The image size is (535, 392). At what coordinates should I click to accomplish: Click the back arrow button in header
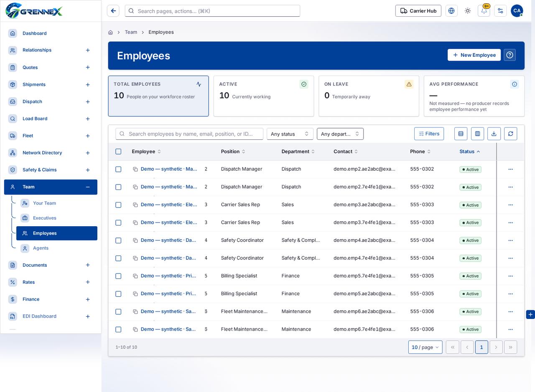click(x=113, y=11)
